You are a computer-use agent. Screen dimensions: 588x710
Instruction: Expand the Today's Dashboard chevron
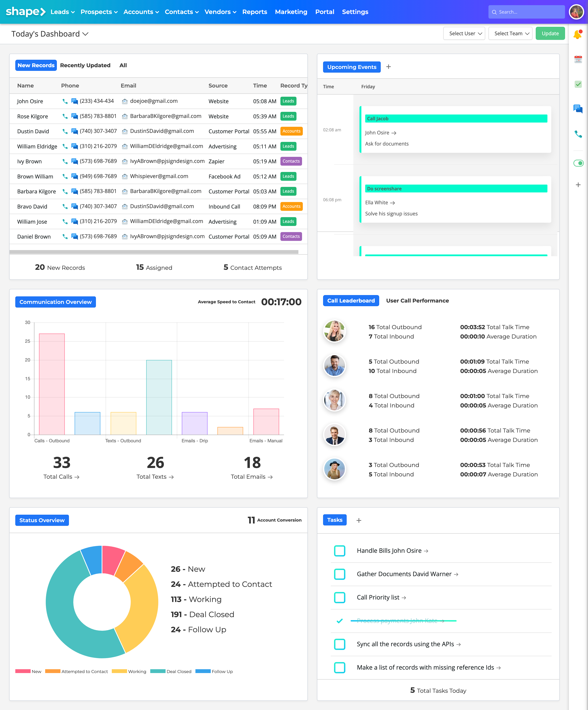[x=86, y=34]
